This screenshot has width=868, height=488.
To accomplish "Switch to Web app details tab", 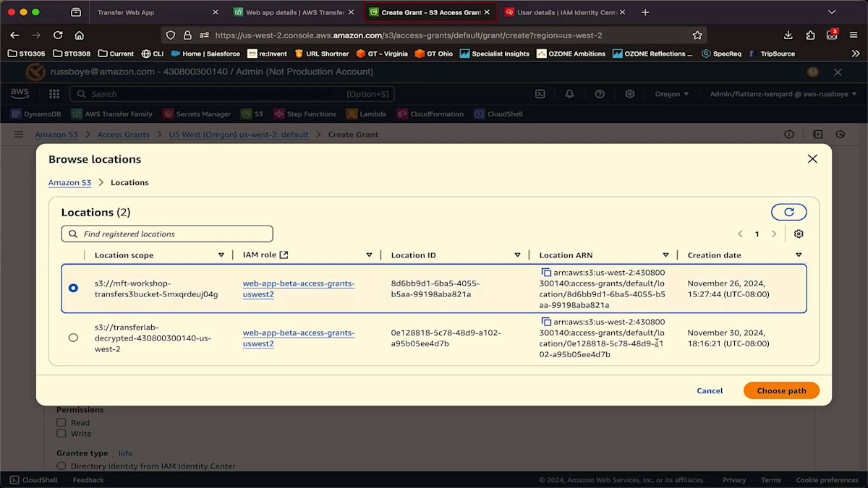I will 293,12.
